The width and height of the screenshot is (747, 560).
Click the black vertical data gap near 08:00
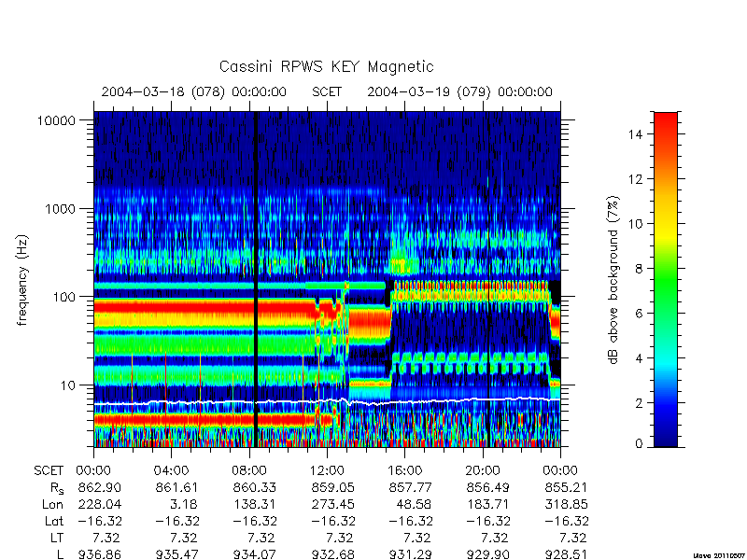coord(255,278)
